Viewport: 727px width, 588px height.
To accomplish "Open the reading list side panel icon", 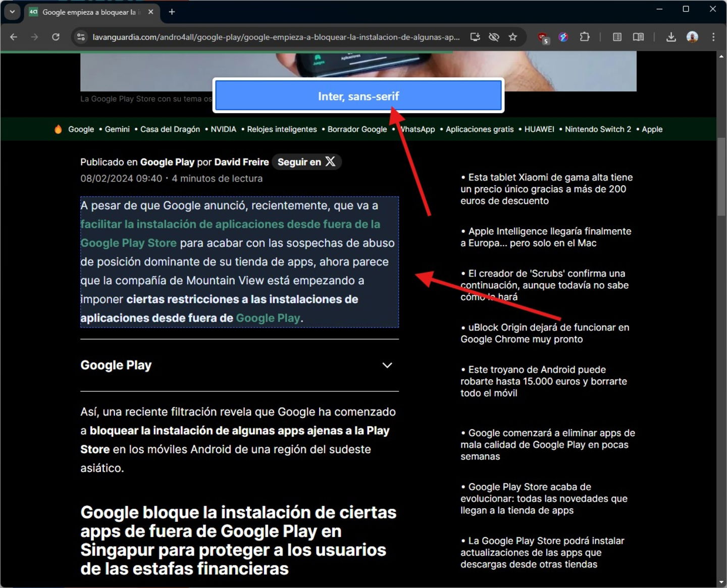I will [x=617, y=37].
